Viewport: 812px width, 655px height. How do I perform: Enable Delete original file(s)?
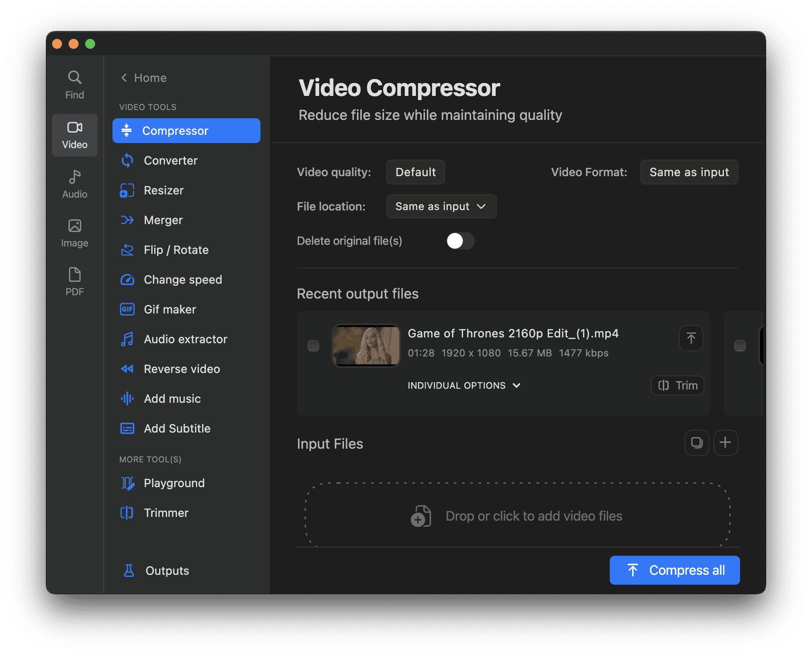click(x=460, y=241)
